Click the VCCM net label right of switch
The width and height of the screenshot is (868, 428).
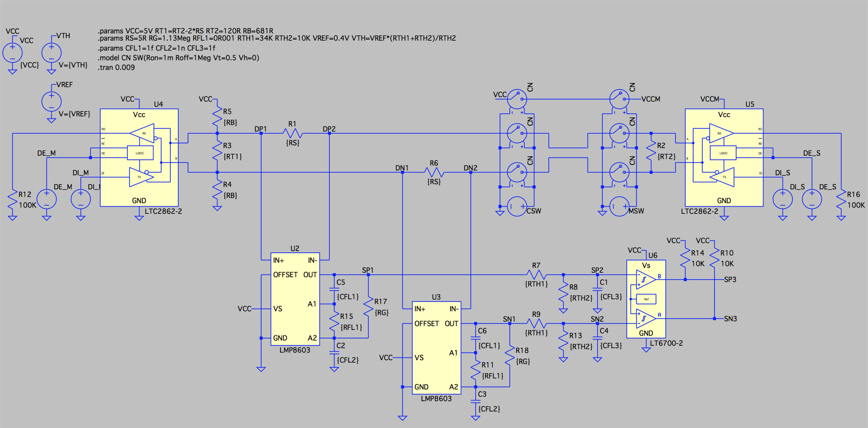coord(651,99)
